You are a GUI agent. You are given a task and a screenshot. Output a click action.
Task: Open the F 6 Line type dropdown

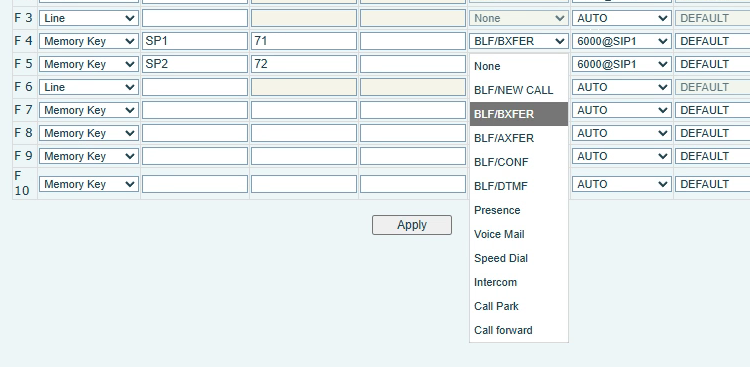pos(89,87)
